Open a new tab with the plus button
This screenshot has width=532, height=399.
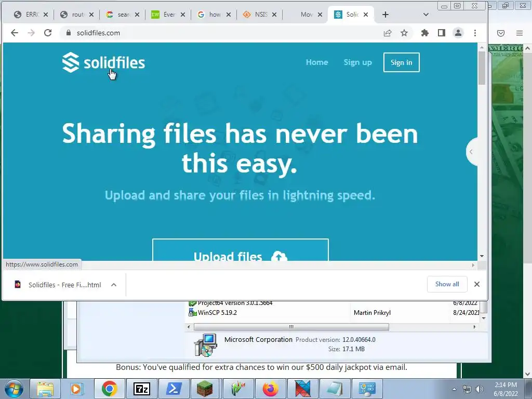385,15
